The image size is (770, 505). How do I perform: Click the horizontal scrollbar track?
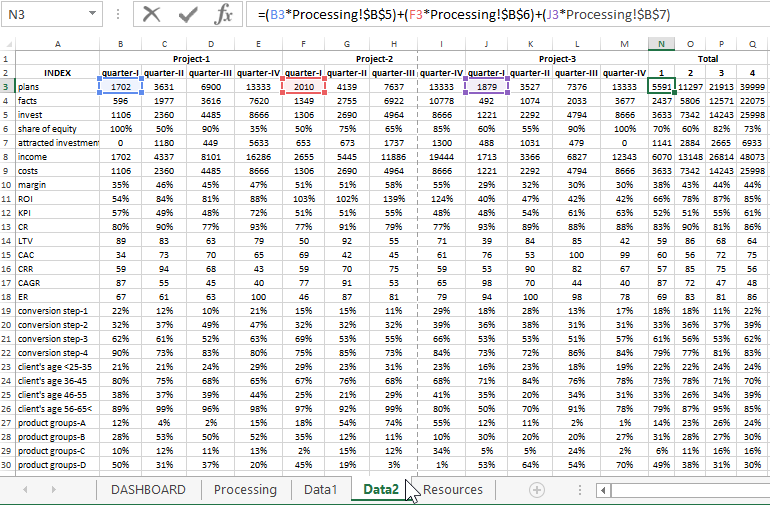pyautogui.click(x=690, y=490)
